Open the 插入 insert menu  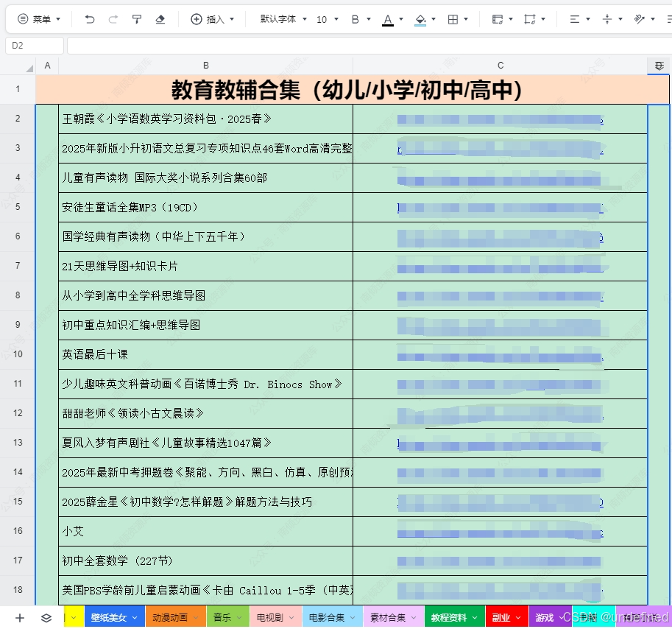pos(213,19)
